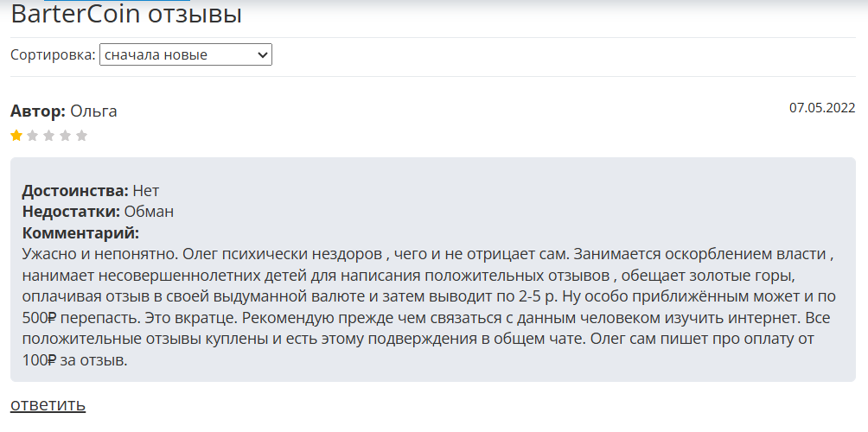Click the text '100₽ за отзыв.'
Screen dimensions: 868x432
point(74,360)
